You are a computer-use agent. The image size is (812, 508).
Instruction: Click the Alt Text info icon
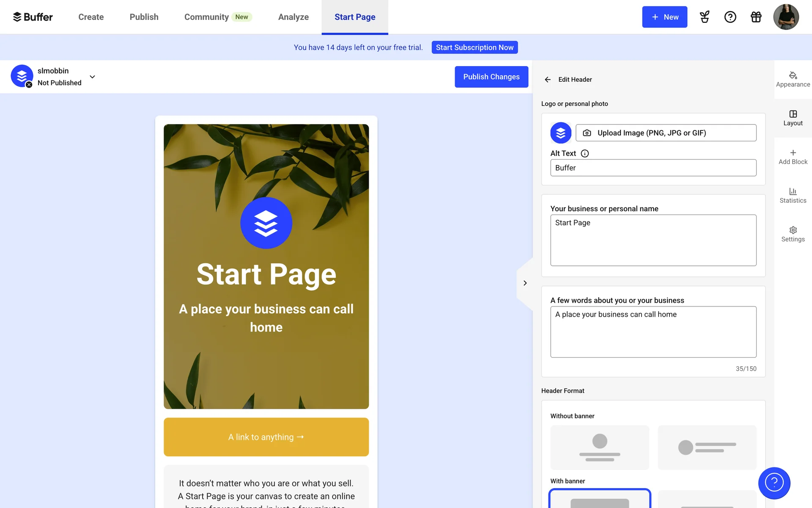click(584, 154)
